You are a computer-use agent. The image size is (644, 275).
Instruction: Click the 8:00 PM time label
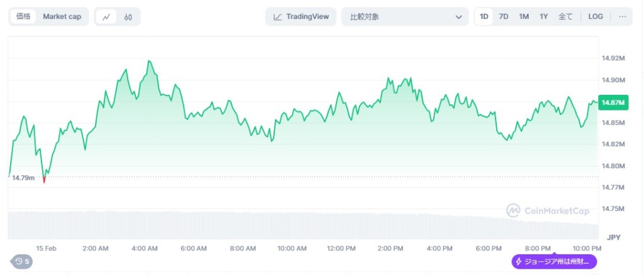pyautogui.click(x=537, y=249)
